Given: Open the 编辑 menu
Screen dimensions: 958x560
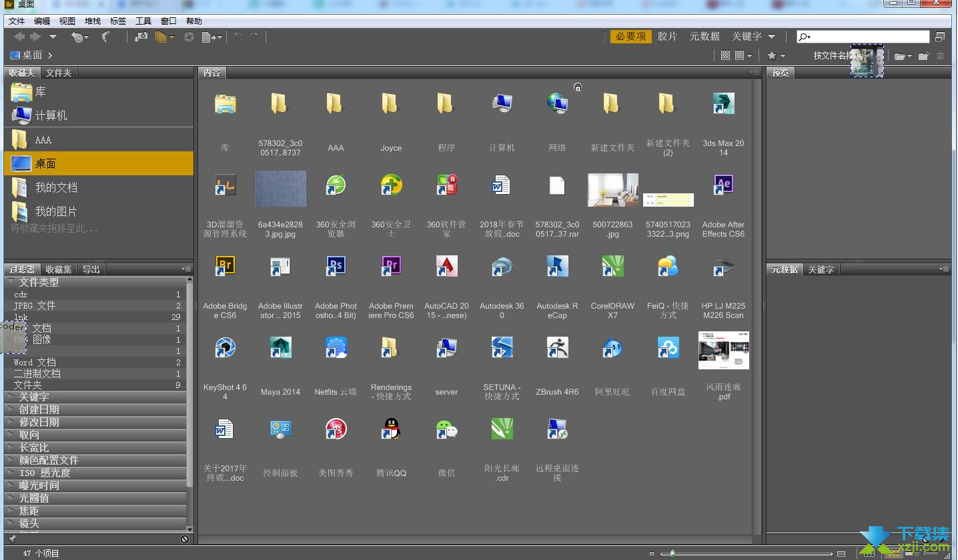Looking at the screenshot, I should [42, 21].
